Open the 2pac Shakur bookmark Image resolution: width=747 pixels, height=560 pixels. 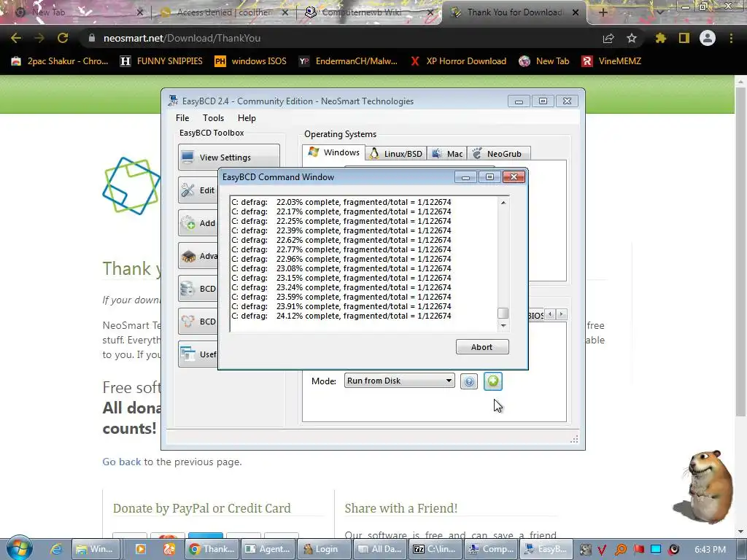tap(60, 61)
